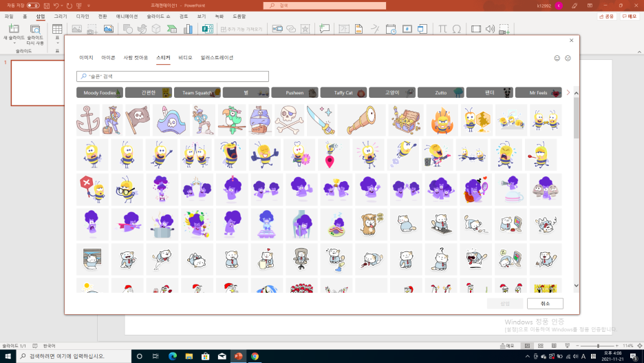
Task: Click the Audio speaker icon
Action: [490, 29]
